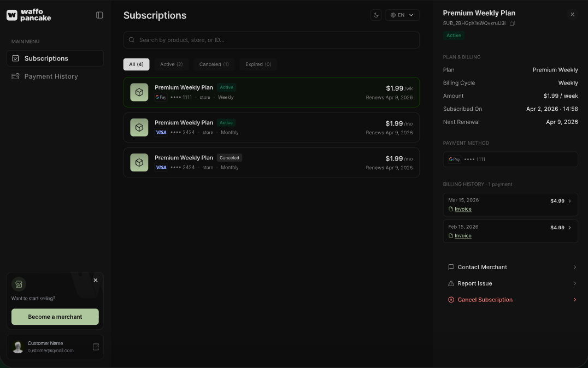Screen dimensions: 588x368
Task: Click the Become a merchant button
Action: point(55,317)
